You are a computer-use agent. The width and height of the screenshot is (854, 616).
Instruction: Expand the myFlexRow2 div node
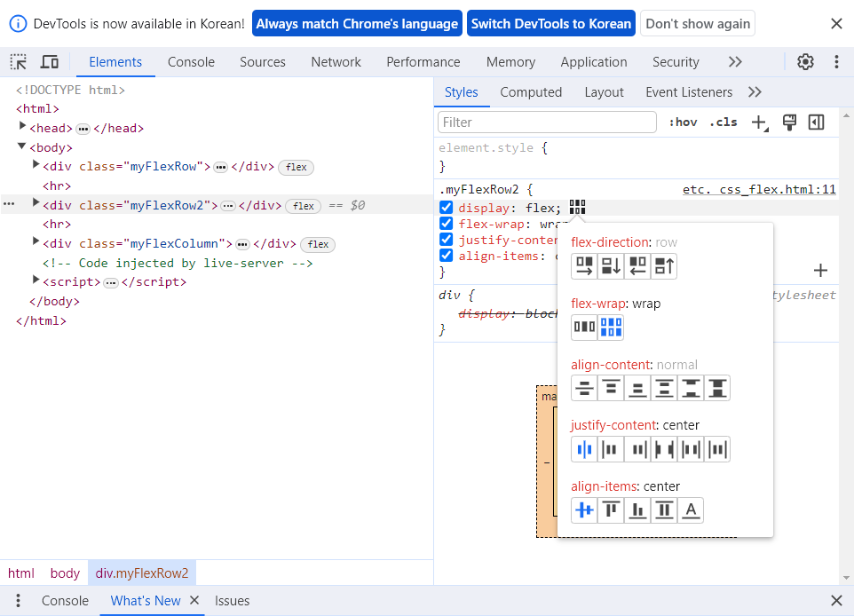coord(36,202)
